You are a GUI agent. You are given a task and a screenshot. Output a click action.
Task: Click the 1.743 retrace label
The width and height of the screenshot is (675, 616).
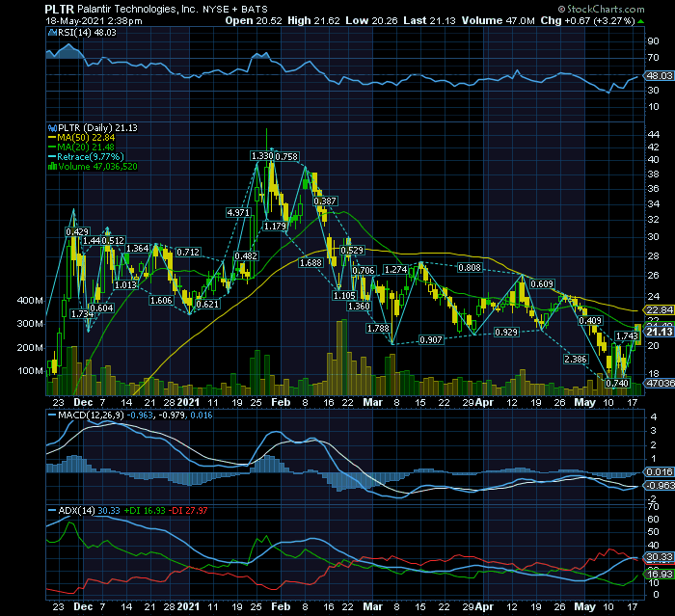pyautogui.click(x=627, y=336)
